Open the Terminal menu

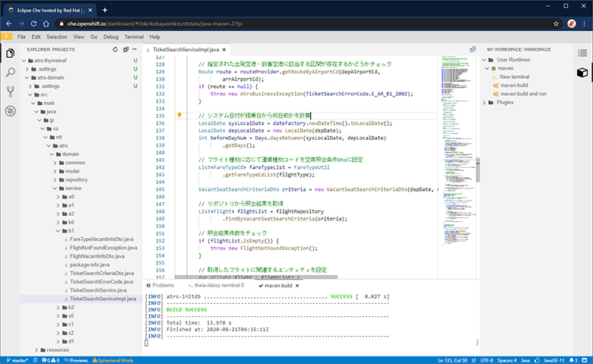click(x=134, y=36)
